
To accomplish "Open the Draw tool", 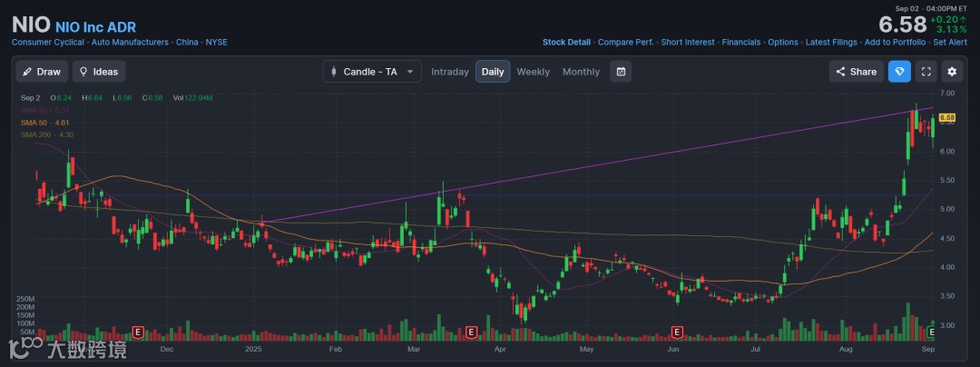I will (42, 71).
